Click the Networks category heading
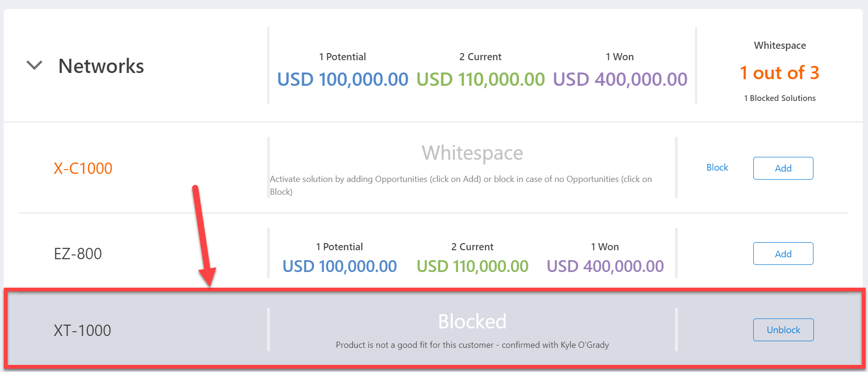 (x=101, y=66)
